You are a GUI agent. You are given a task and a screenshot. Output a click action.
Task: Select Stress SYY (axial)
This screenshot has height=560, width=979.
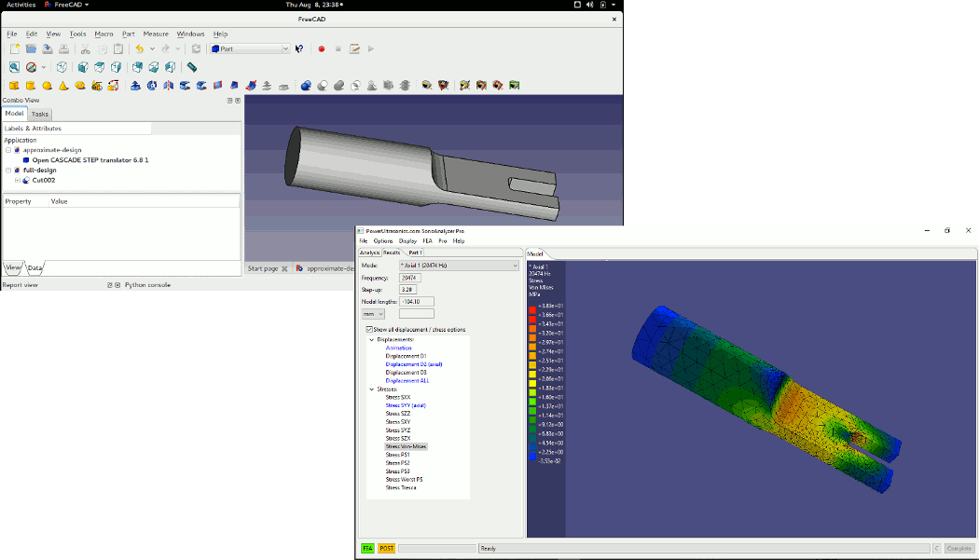pos(406,405)
